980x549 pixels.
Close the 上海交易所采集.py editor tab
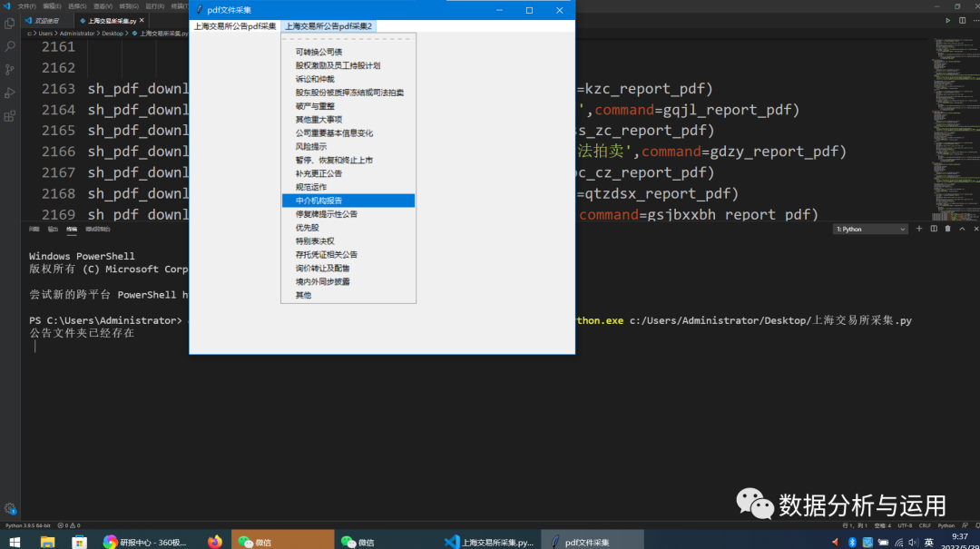click(x=142, y=21)
